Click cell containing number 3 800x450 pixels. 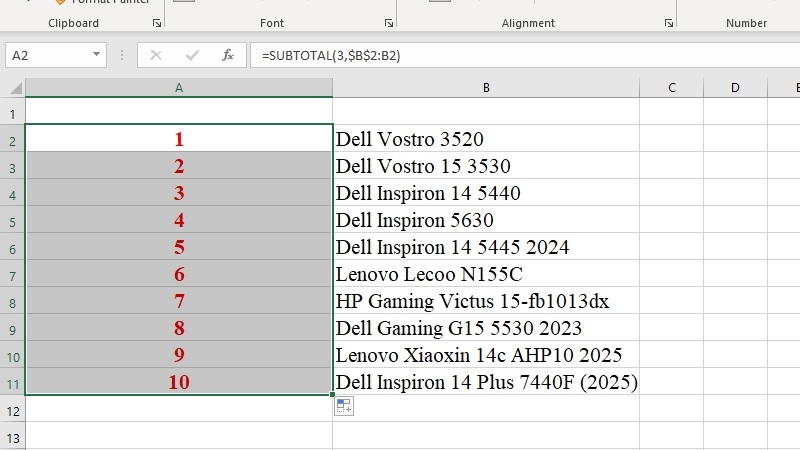(x=179, y=192)
